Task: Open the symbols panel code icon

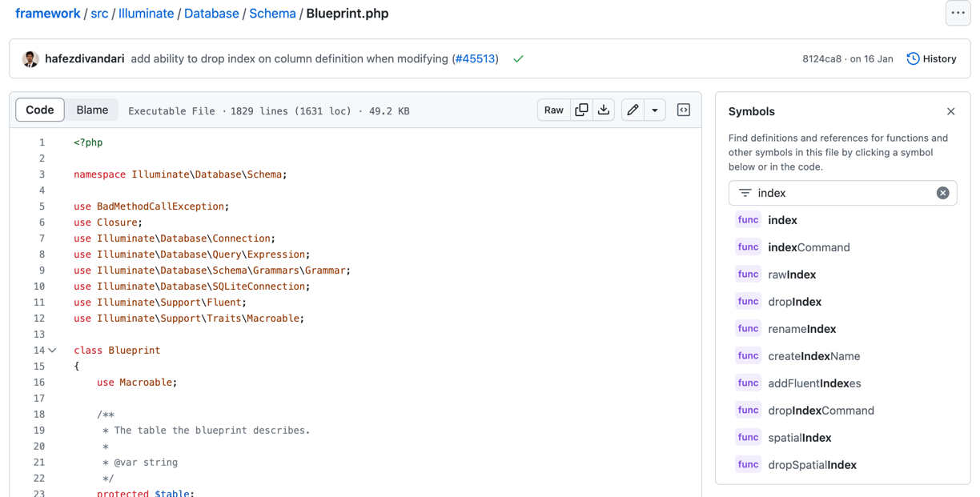Action: pos(683,110)
